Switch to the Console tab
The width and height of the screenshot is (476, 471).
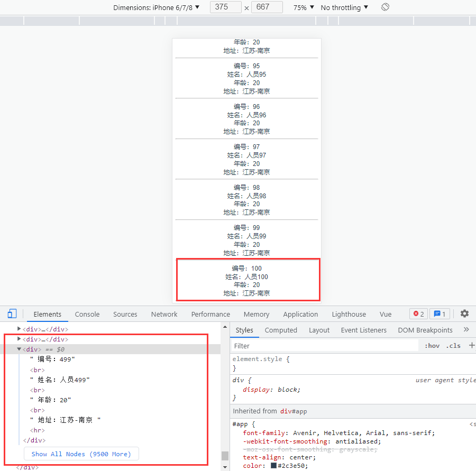coord(87,314)
